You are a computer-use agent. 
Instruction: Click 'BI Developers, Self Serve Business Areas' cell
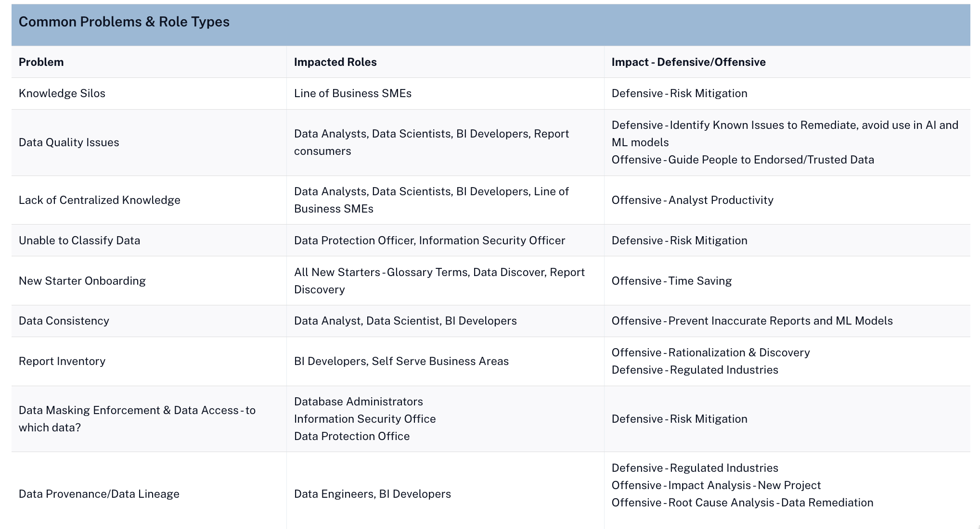coord(401,361)
